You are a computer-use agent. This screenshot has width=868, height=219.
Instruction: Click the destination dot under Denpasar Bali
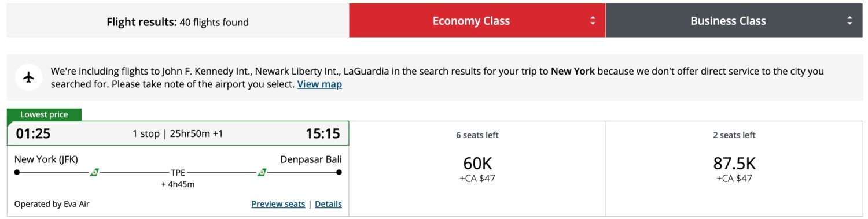pos(339,172)
